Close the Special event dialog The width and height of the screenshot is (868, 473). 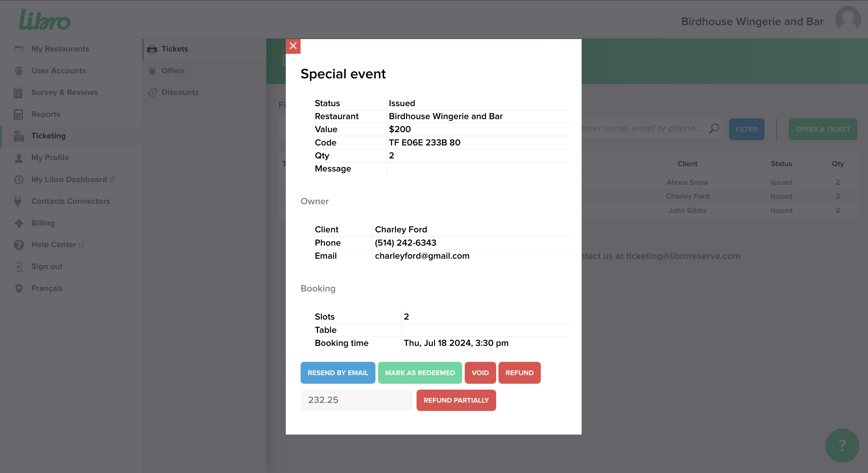(293, 46)
